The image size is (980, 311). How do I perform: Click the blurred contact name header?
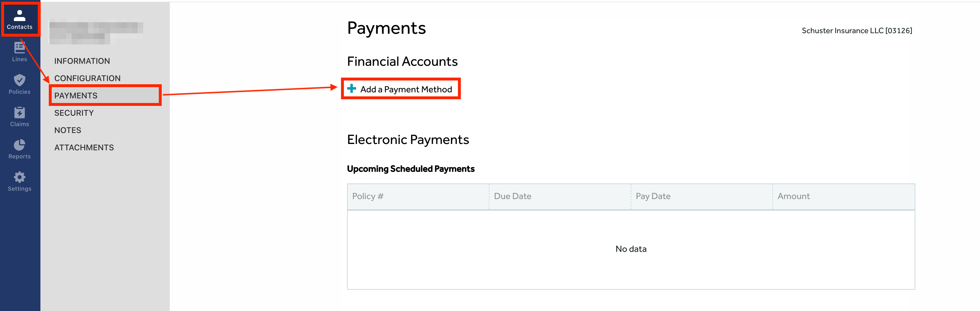point(96,32)
